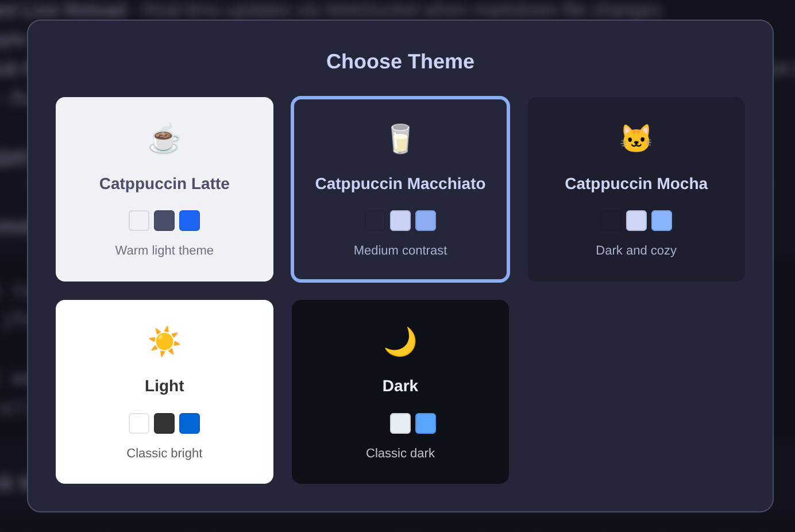The image size is (795, 532).
Task: Click the blue swatch on Macchiato card
Action: [425, 220]
